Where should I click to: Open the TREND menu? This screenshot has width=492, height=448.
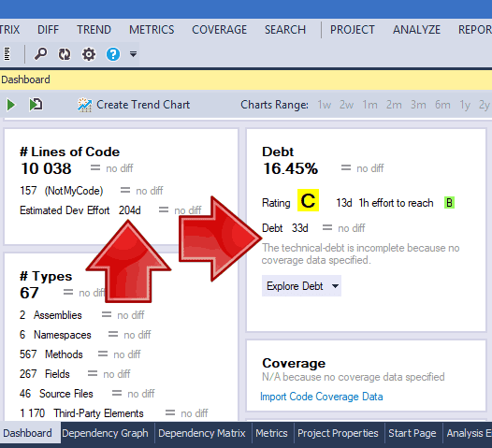pyautogui.click(x=94, y=30)
